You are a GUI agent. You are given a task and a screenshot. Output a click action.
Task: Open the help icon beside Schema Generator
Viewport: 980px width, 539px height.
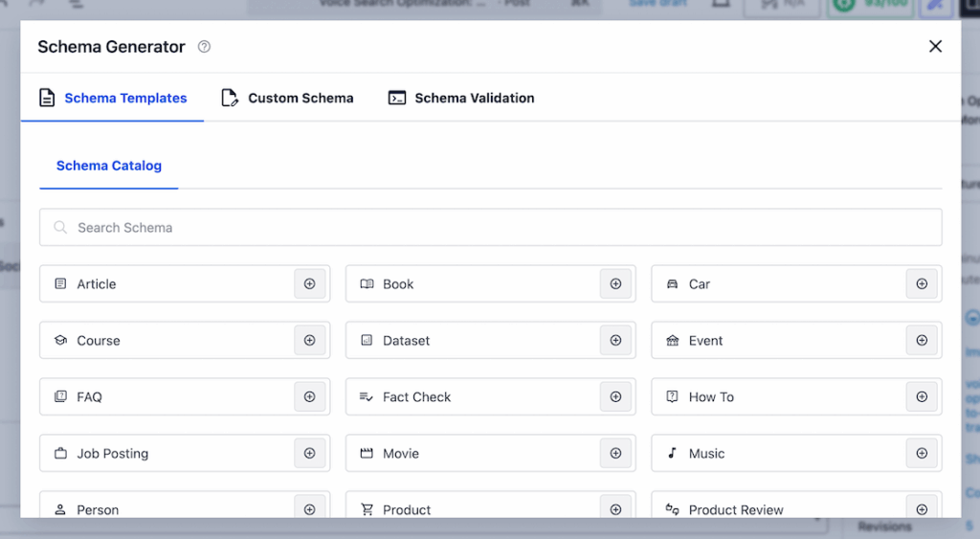[204, 47]
